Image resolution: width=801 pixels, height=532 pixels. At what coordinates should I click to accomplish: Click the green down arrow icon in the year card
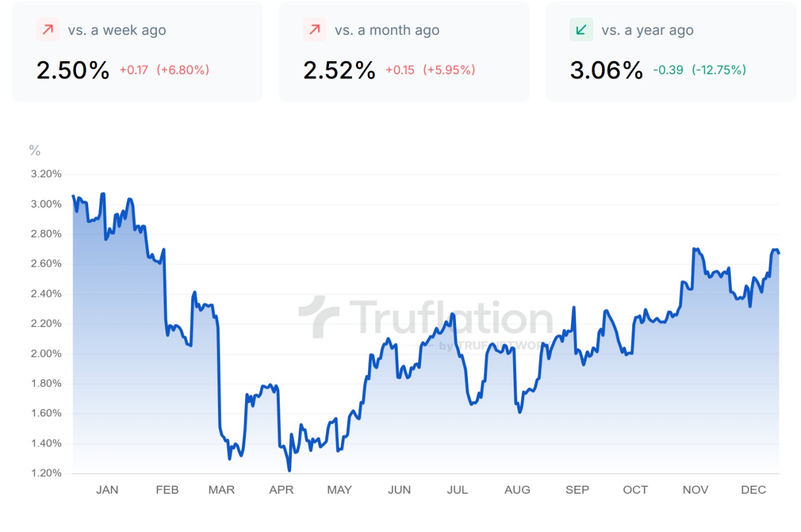click(x=581, y=29)
